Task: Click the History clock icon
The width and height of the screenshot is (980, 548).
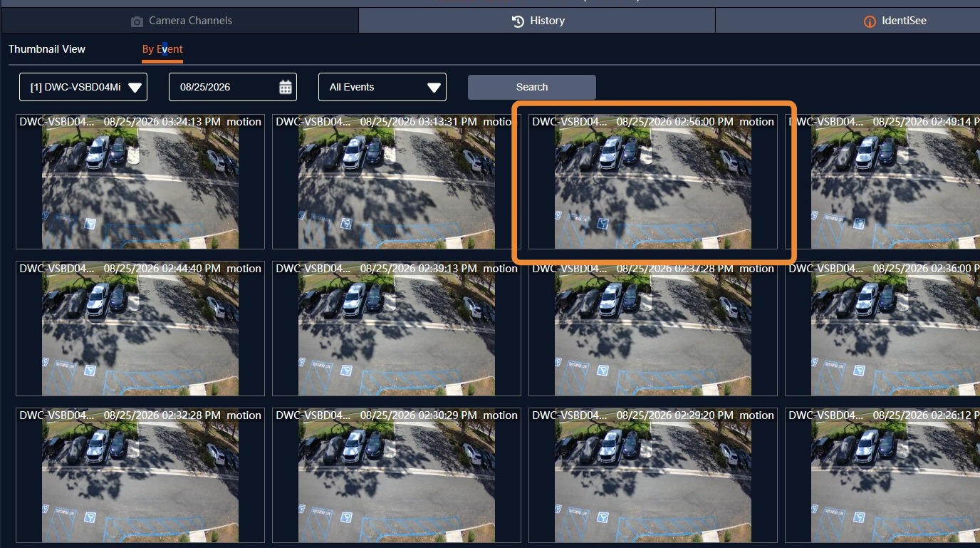Action: tap(518, 21)
